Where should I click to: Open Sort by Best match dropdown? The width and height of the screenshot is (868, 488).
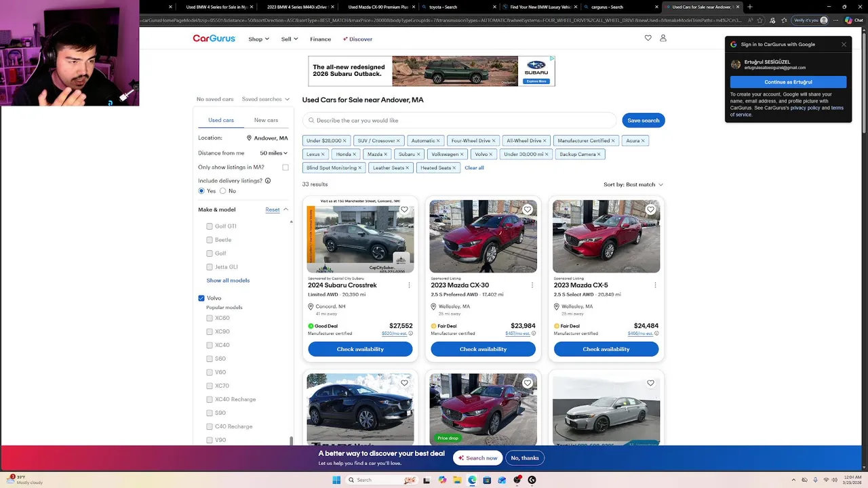633,184
